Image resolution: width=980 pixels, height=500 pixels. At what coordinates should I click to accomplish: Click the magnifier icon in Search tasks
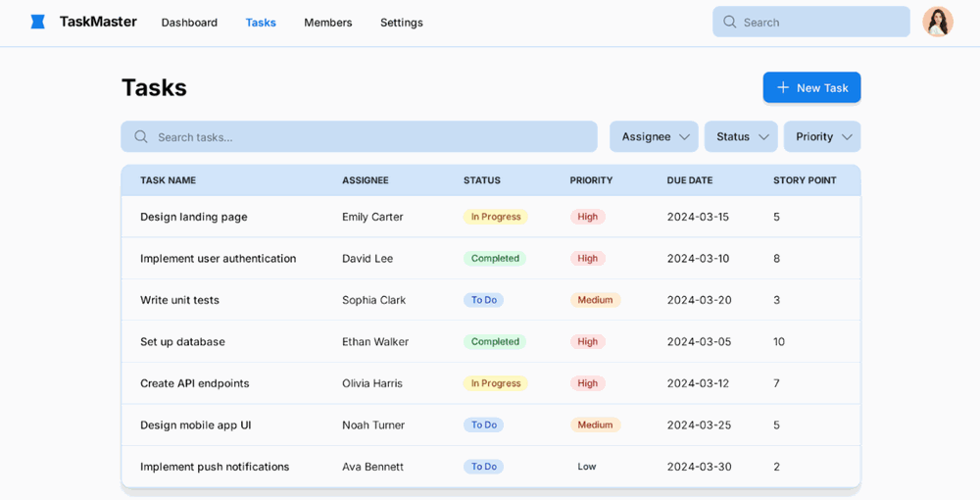pyautogui.click(x=141, y=137)
